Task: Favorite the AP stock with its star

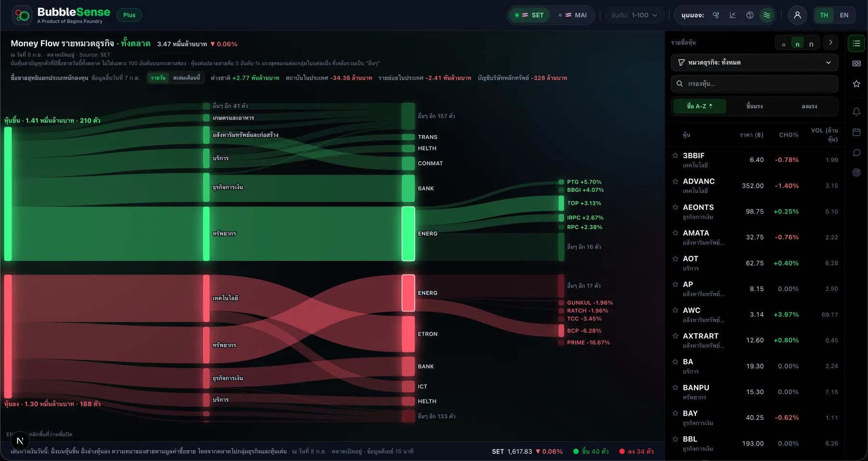Action: (x=675, y=284)
